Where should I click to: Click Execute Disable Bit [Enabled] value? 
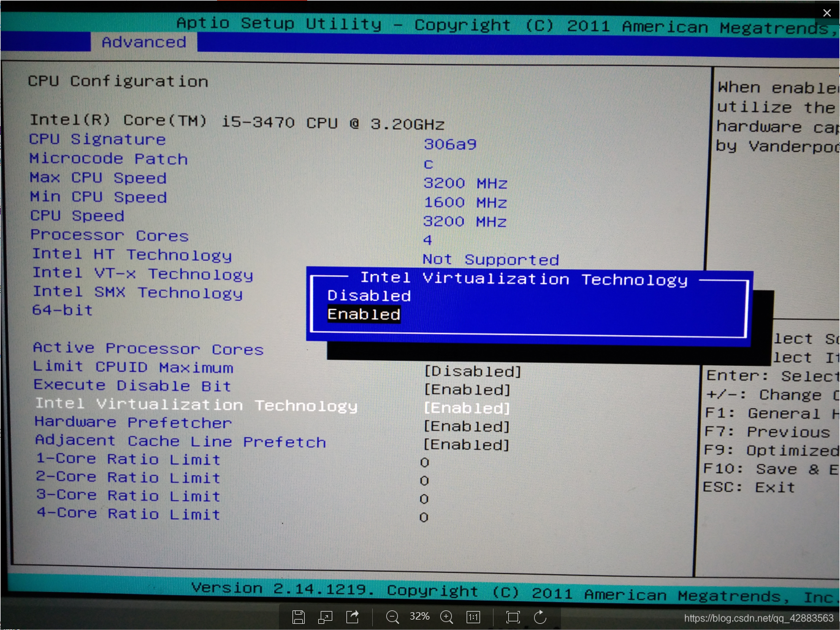(x=467, y=390)
